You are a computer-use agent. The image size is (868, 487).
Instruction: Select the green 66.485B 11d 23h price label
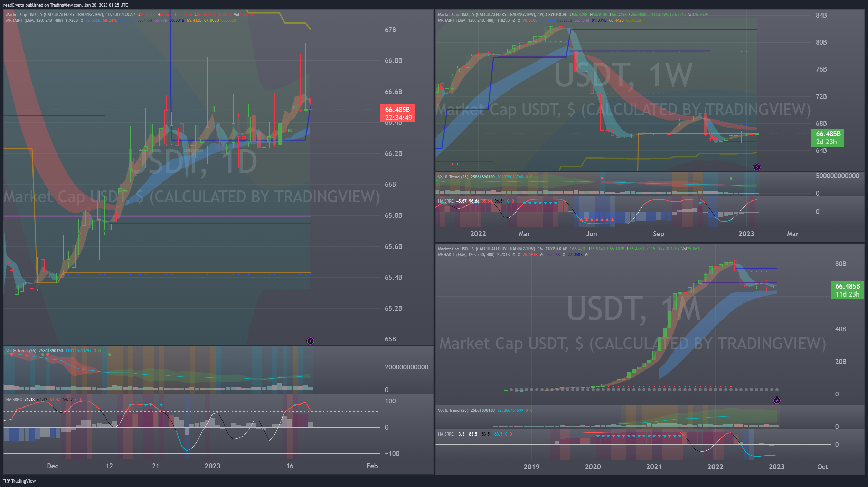click(847, 290)
